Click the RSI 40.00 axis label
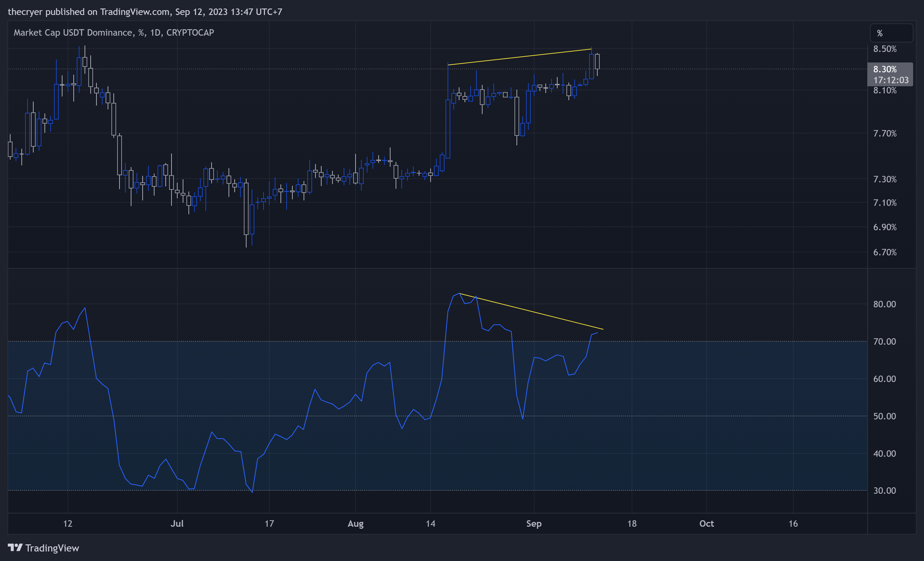The image size is (924, 561). (884, 454)
